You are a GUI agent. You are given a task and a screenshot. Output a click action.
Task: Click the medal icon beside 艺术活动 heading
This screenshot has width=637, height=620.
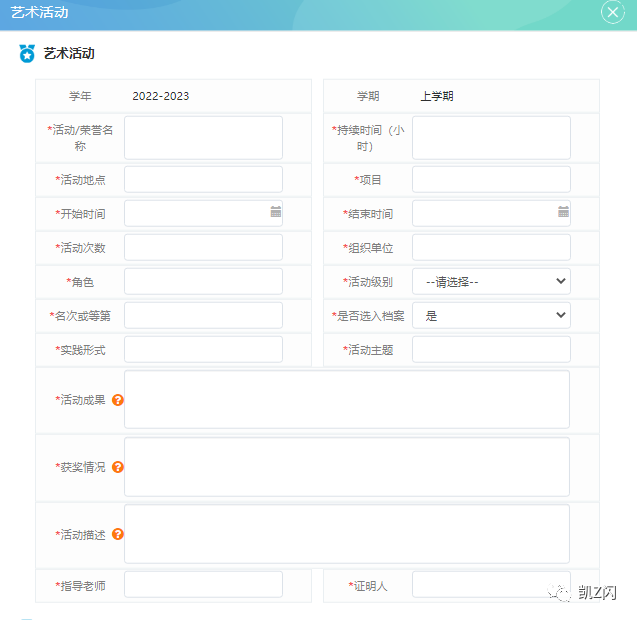27,54
